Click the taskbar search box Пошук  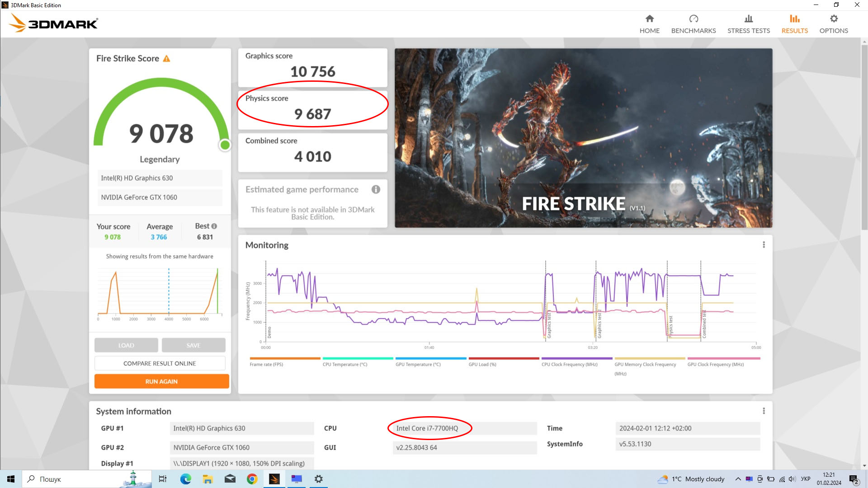tap(86, 479)
